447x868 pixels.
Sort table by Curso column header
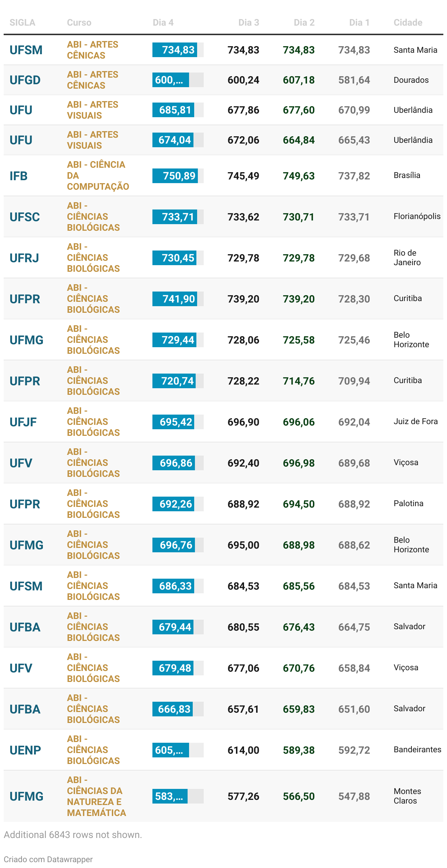79,23
